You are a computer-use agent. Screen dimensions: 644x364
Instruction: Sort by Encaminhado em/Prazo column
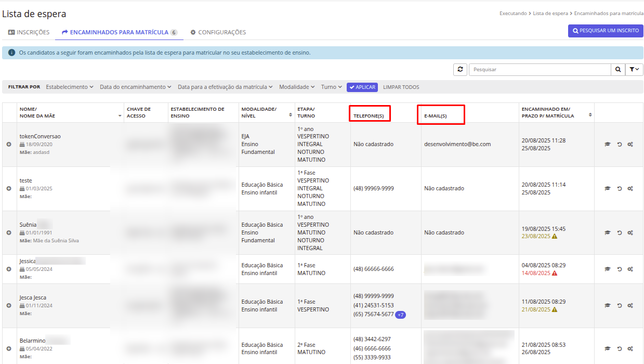click(590, 114)
